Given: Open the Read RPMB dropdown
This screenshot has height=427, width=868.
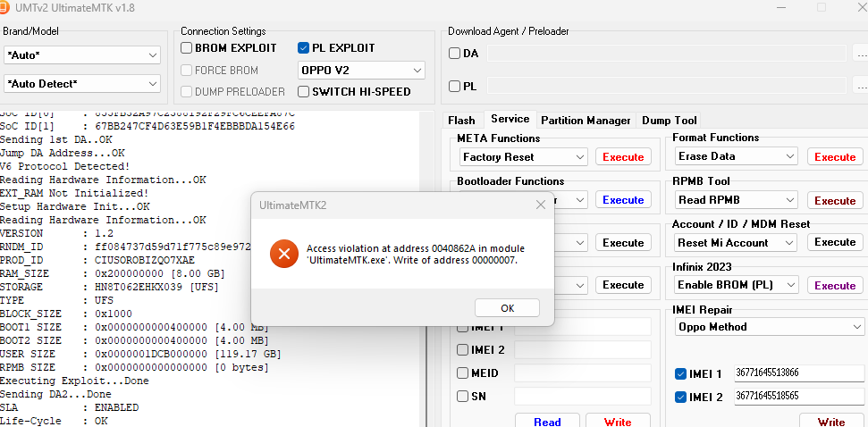Looking at the screenshot, I should click(737, 200).
